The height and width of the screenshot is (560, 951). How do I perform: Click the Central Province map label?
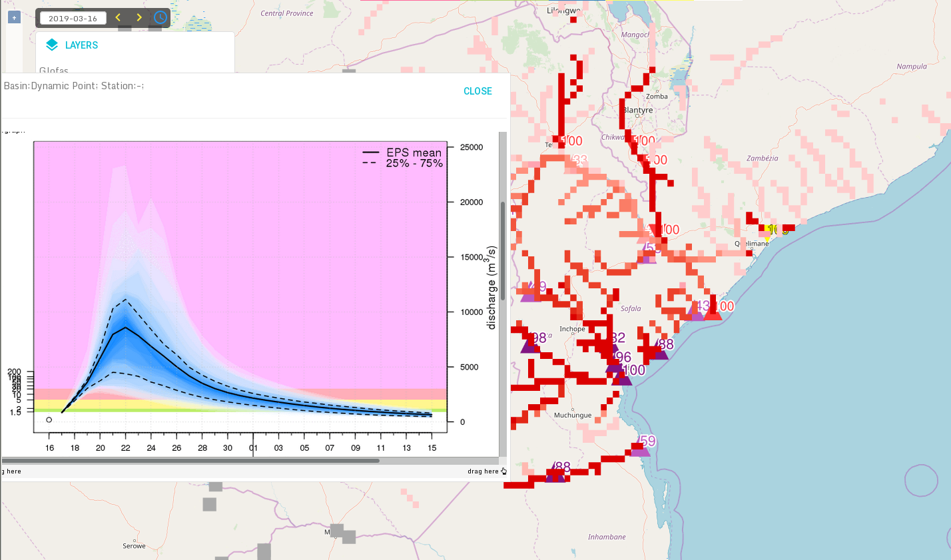[x=287, y=13]
